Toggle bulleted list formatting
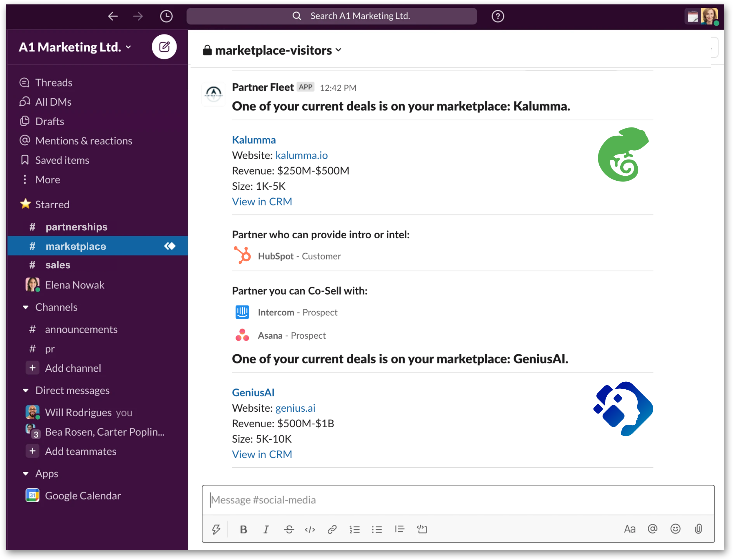733x560 pixels. tap(377, 529)
